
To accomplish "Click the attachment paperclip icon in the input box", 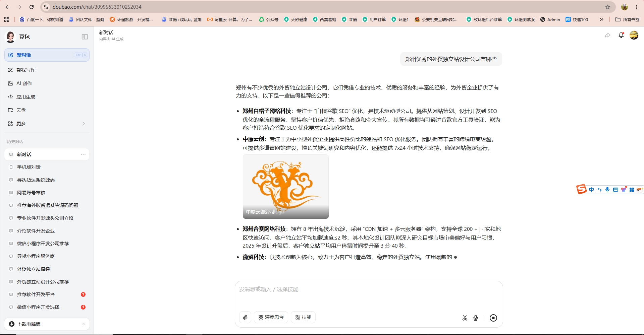I will click(x=245, y=317).
